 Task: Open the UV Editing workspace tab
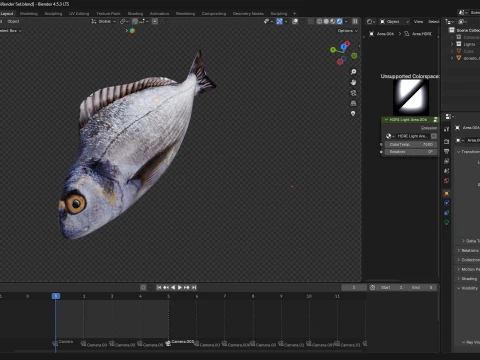pyautogui.click(x=79, y=14)
